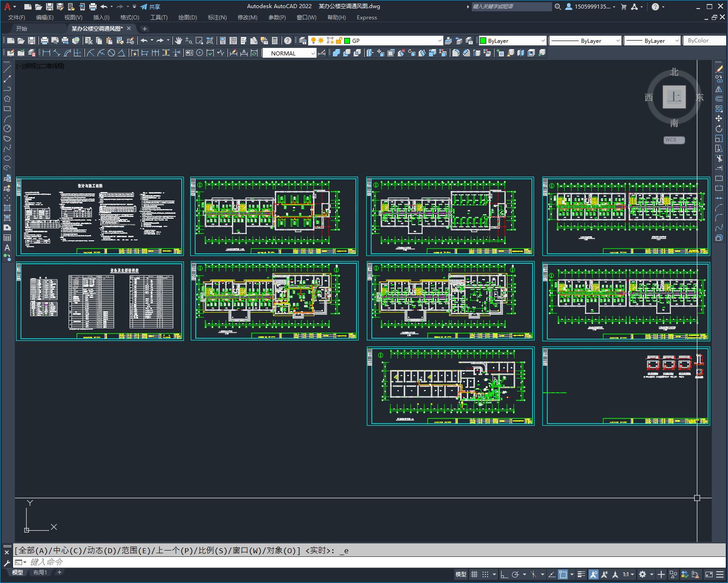Select the Table tool in the Draw toolbar
Viewport: 728px width, 583px height.
point(7,238)
